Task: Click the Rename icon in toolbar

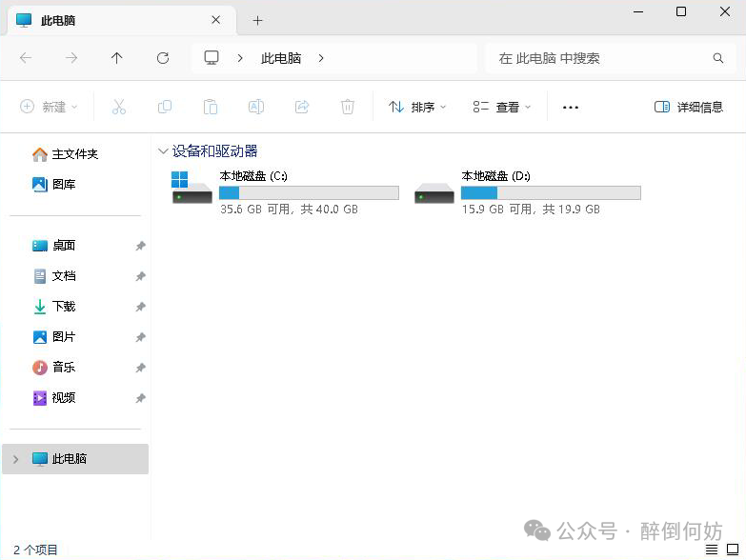Action: (256, 108)
